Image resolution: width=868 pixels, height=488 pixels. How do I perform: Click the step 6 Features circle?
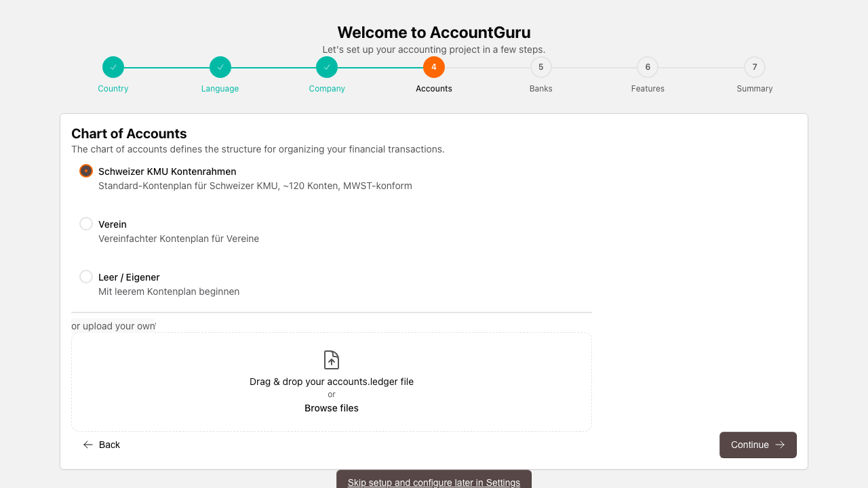coord(648,67)
